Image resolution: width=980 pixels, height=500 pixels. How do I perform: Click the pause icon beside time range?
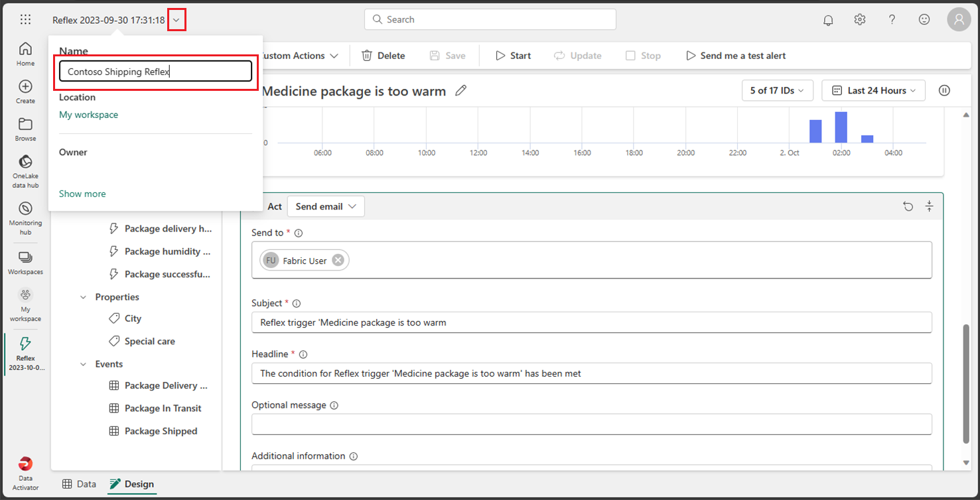click(944, 90)
